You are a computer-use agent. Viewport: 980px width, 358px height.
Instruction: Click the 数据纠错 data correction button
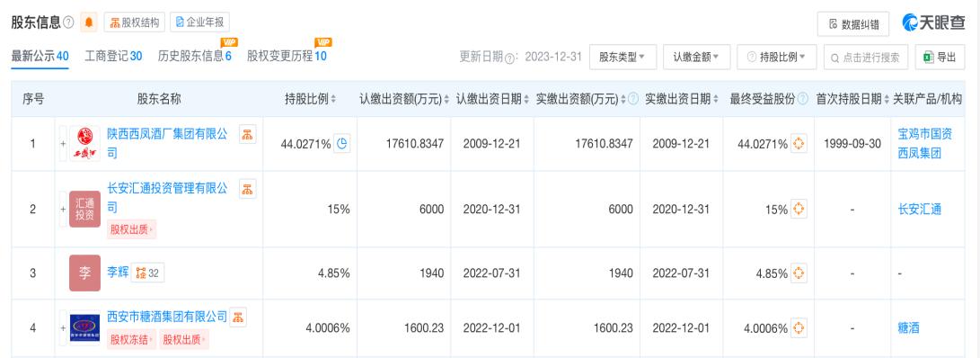point(853,24)
